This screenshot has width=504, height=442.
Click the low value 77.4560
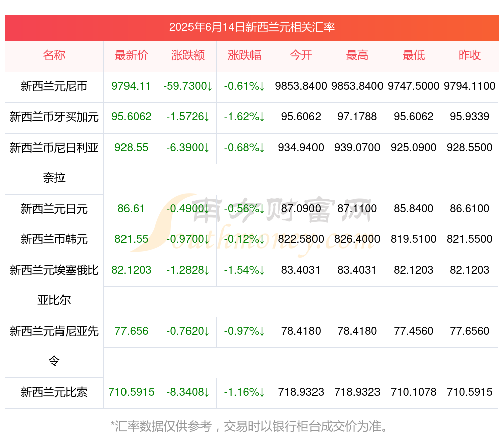[413, 331]
